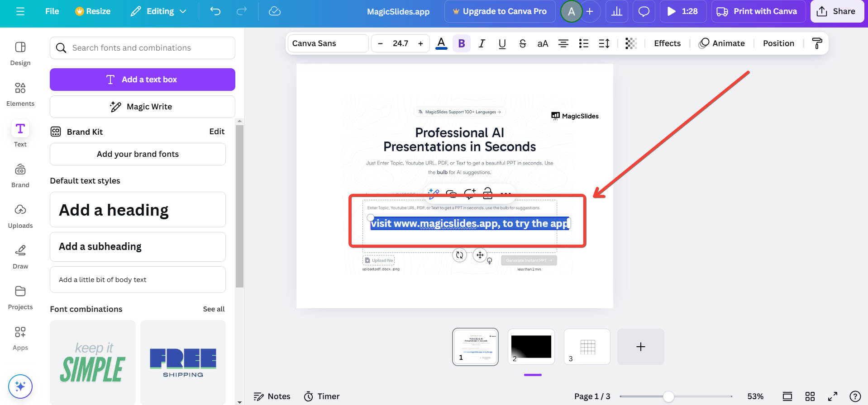868x405 pixels.
Task: Toggle bulleted list
Action: 584,43
